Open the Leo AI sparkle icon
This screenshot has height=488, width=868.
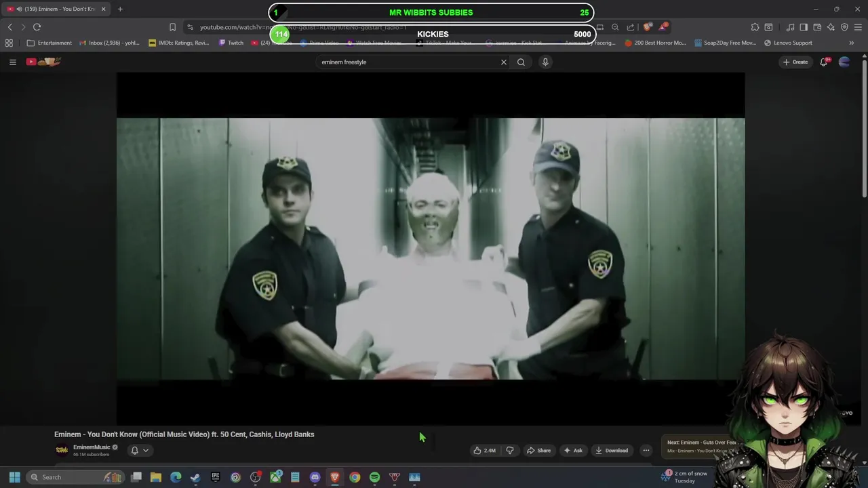click(x=831, y=27)
